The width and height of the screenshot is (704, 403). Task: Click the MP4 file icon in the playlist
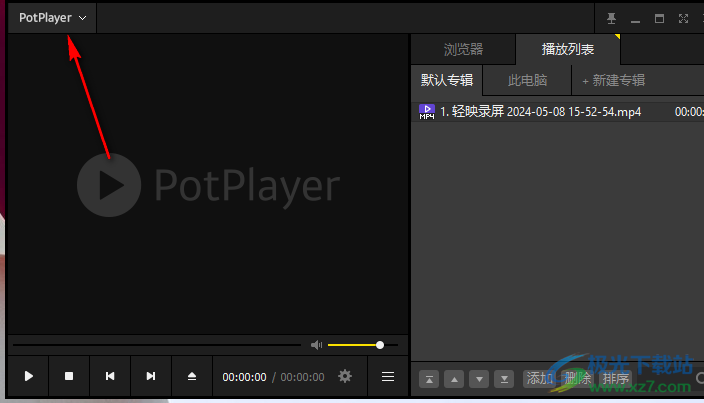pyautogui.click(x=427, y=112)
